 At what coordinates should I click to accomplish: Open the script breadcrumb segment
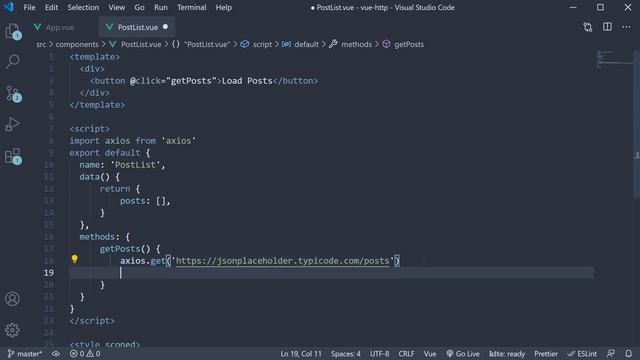[262, 44]
